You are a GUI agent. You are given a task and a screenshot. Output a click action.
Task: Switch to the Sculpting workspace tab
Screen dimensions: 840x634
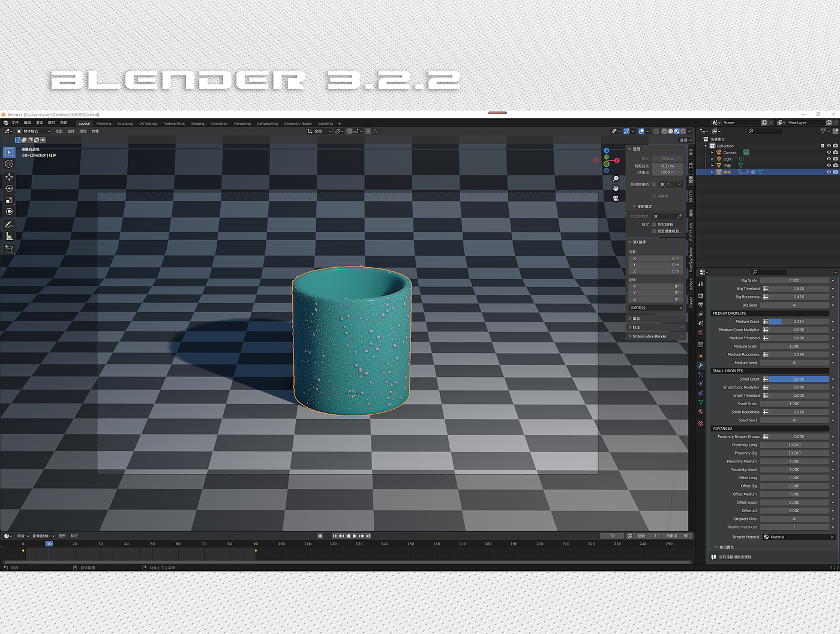pyautogui.click(x=125, y=124)
